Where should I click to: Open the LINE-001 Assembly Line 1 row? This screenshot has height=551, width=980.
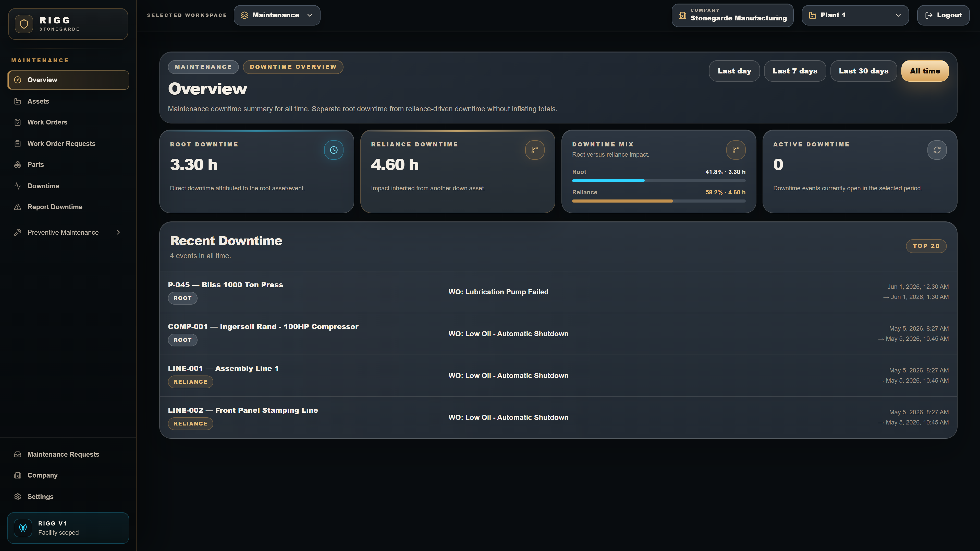coord(558,376)
